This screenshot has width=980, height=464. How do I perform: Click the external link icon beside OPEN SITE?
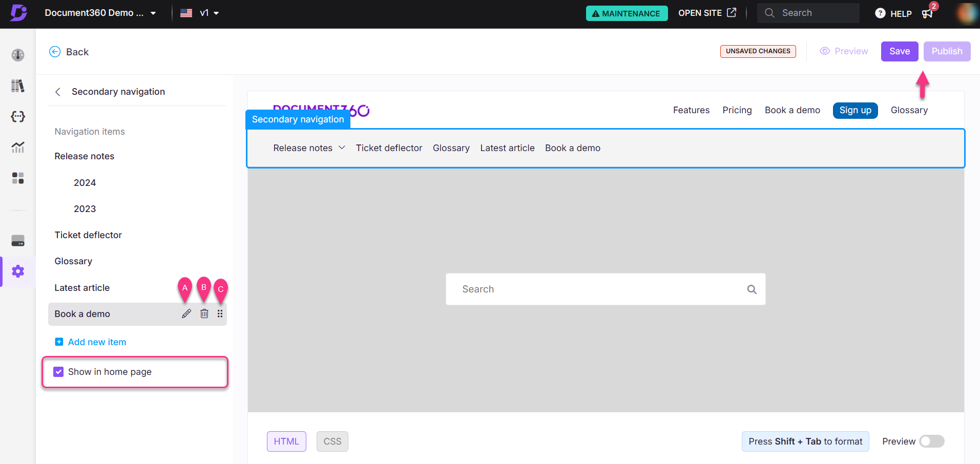(732, 12)
